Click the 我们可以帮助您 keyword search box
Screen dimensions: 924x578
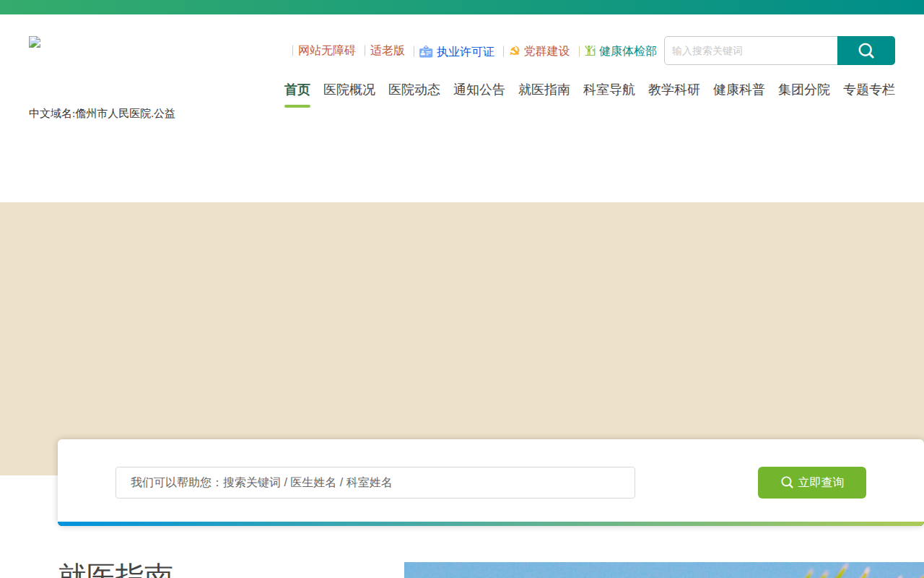pos(375,483)
